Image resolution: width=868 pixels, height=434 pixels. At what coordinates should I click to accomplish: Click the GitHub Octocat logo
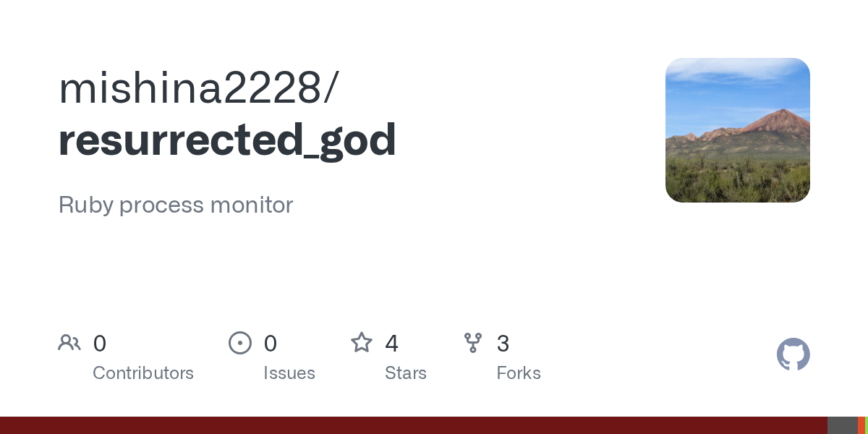point(793,354)
